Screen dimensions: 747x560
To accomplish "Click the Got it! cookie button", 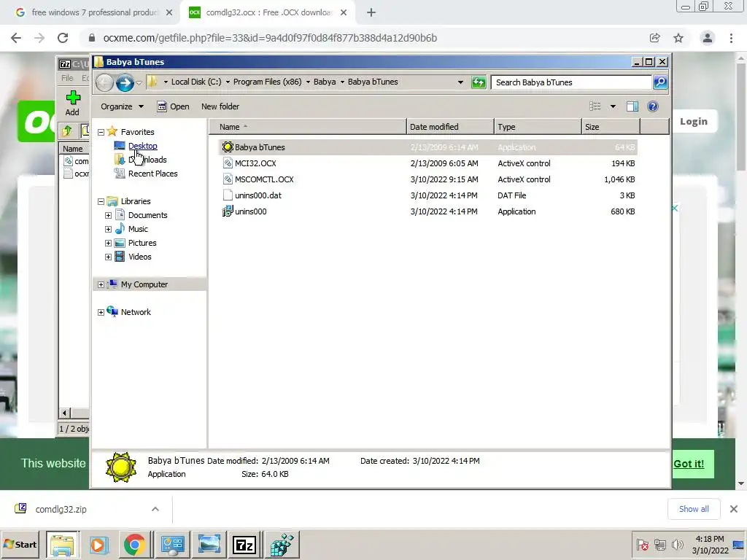I will pos(689,464).
